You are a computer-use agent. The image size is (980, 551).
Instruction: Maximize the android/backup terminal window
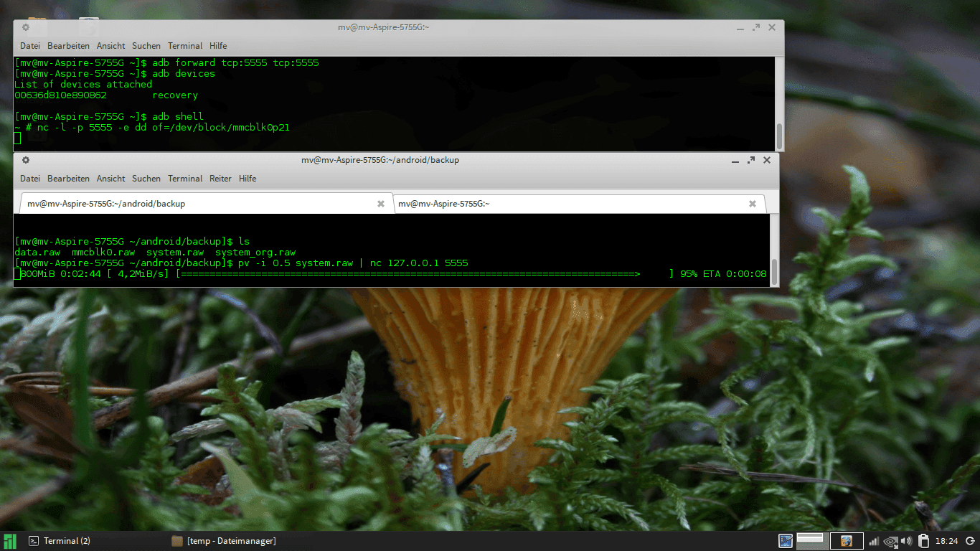751,160
